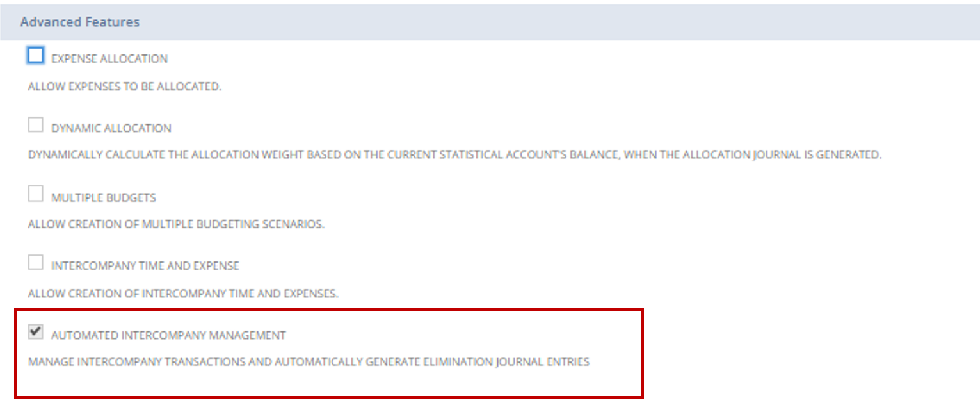980x414 pixels.
Task: Enable the Expense Allocation checkbox
Action: click(36, 56)
